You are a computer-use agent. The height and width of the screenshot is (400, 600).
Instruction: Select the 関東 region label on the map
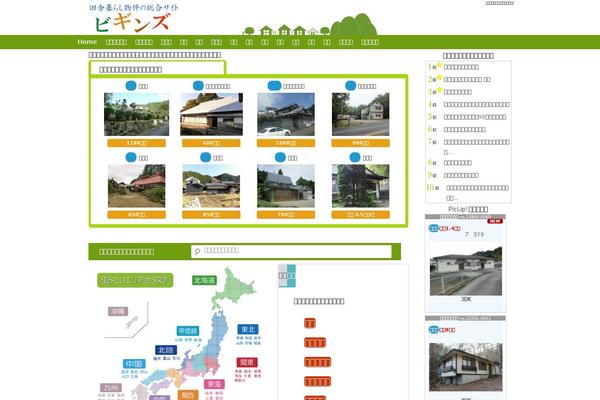point(247,362)
